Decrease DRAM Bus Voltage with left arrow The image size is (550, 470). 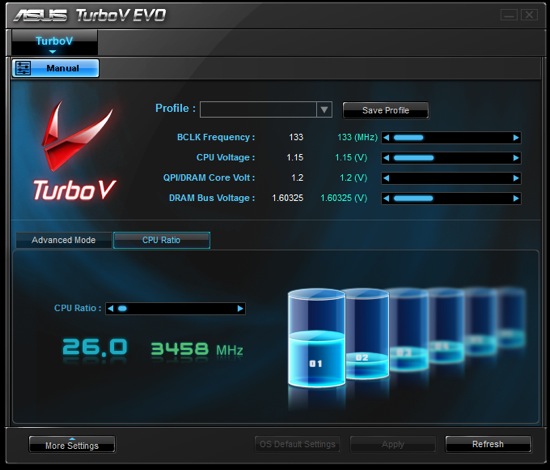(x=386, y=199)
